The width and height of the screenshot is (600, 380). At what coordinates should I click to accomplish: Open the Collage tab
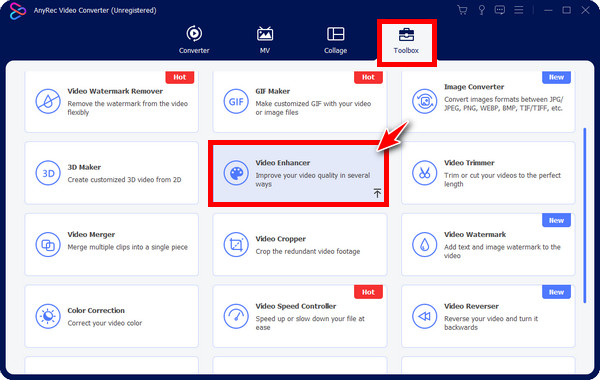click(x=336, y=40)
